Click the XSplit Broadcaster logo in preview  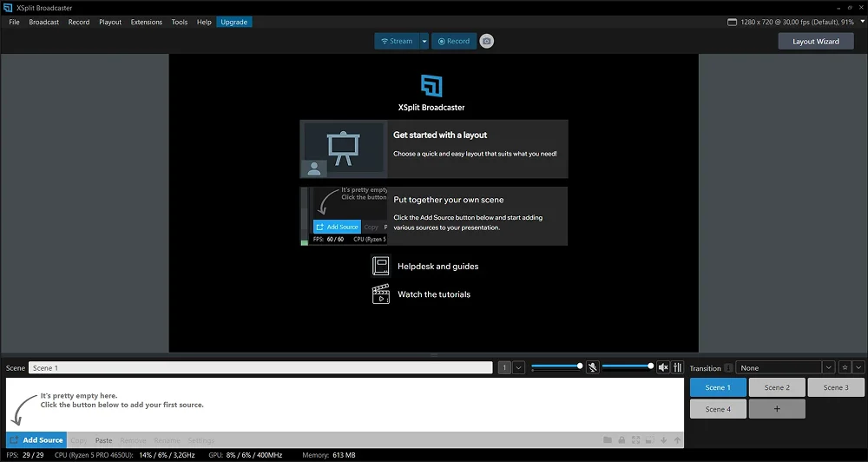[x=431, y=86]
